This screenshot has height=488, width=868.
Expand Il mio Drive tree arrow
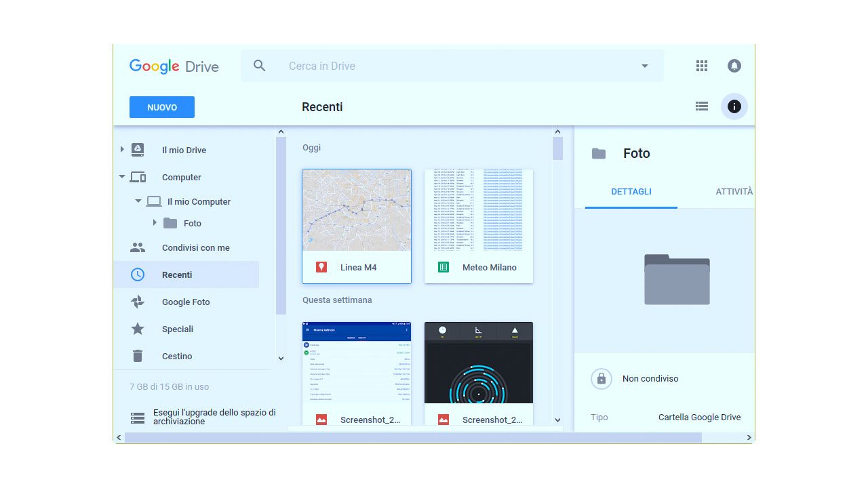(122, 150)
